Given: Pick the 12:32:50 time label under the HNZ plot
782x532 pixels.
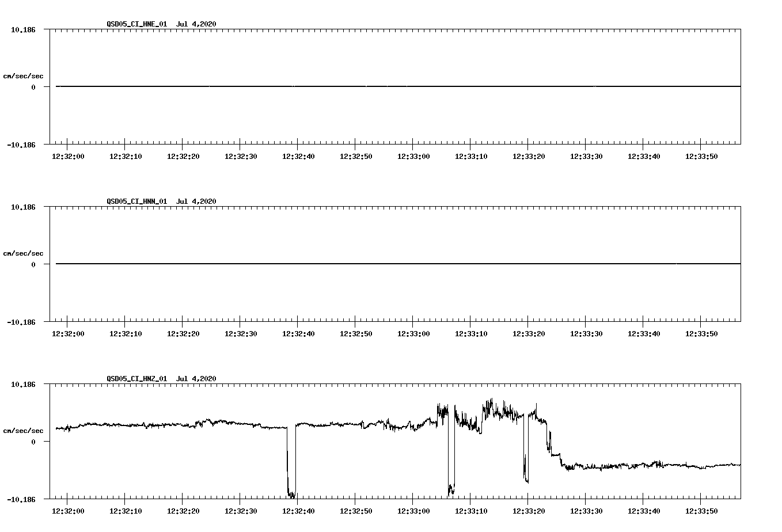Looking at the screenshot, I should [356, 511].
